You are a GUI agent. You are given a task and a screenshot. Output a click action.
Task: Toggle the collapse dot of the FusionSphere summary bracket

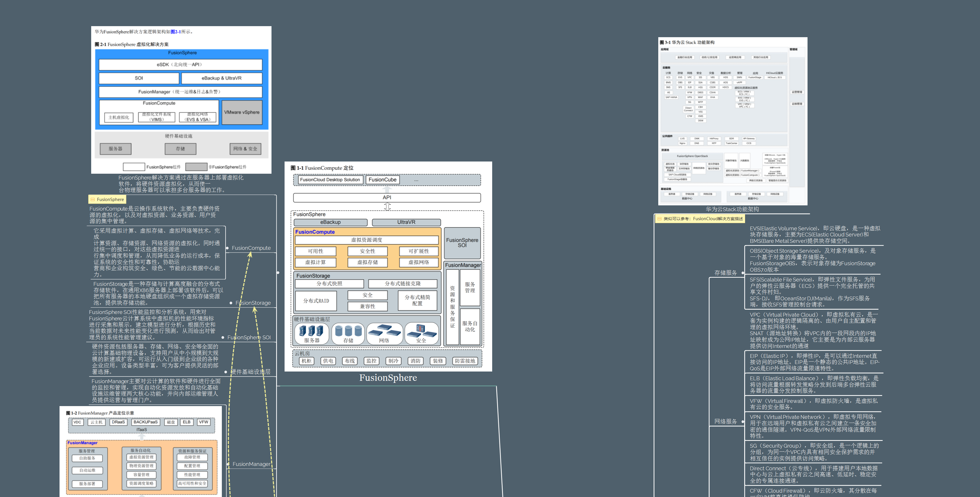[278, 272]
